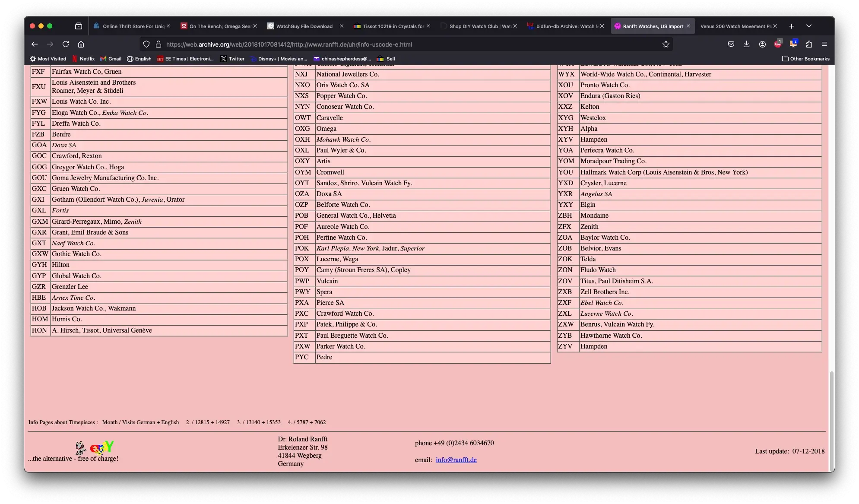Click the bookmark star icon in address bar

[x=665, y=44]
